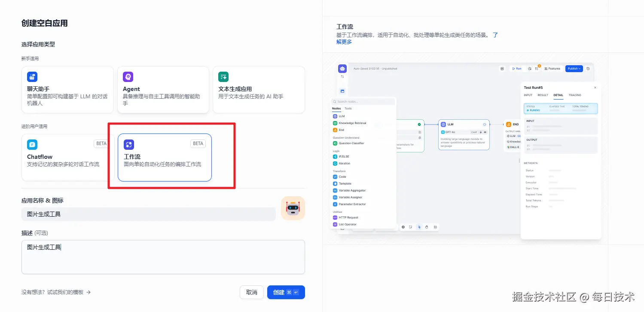Click the blue 聊天助手 robot icon
Screen dimensions: 644x312
click(x=32, y=77)
